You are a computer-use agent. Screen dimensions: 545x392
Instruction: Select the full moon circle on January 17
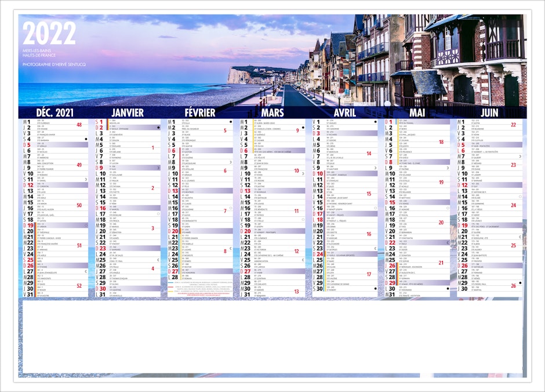(158, 213)
